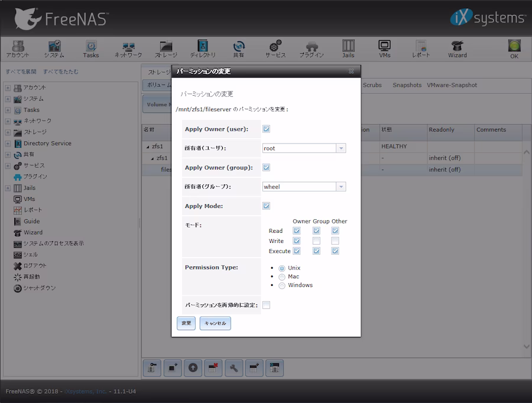Open the Jails toolbar icon
Viewport: 532px width, 403px height.
point(348,49)
